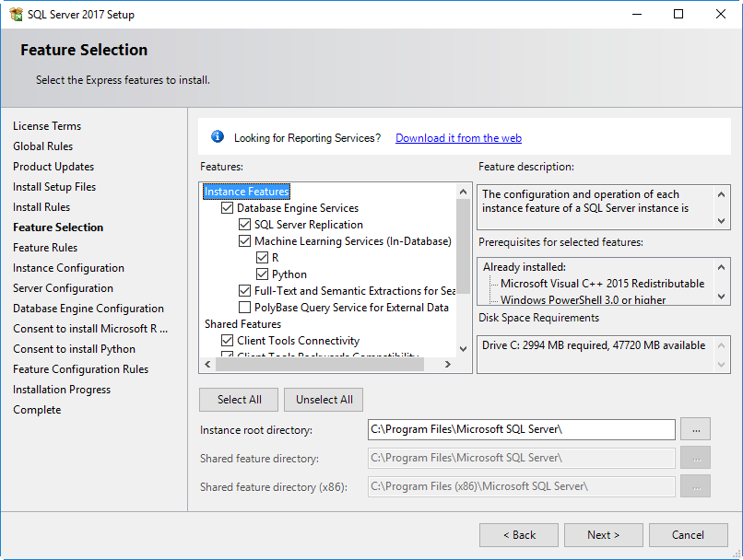Viewport: 743px width, 560px height.
Task: Open Download it from the web link
Action: pos(458,138)
